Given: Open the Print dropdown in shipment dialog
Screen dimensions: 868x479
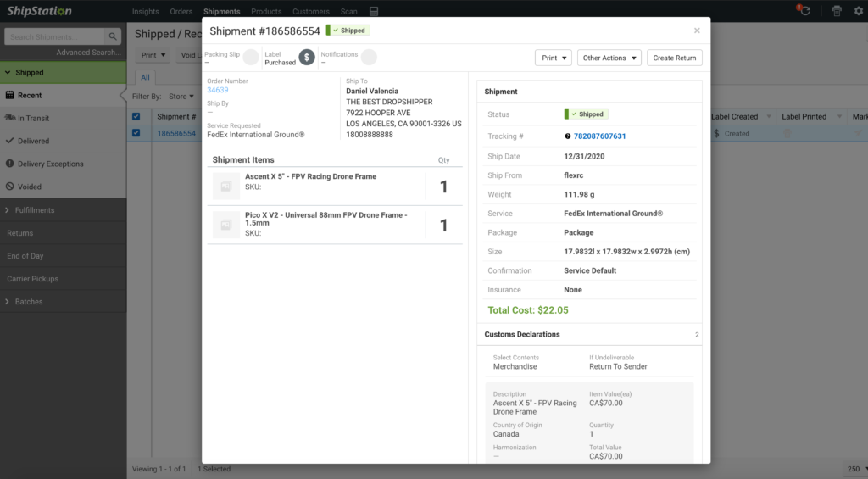Looking at the screenshot, I should pyautogui.click(x=553, y=58).
